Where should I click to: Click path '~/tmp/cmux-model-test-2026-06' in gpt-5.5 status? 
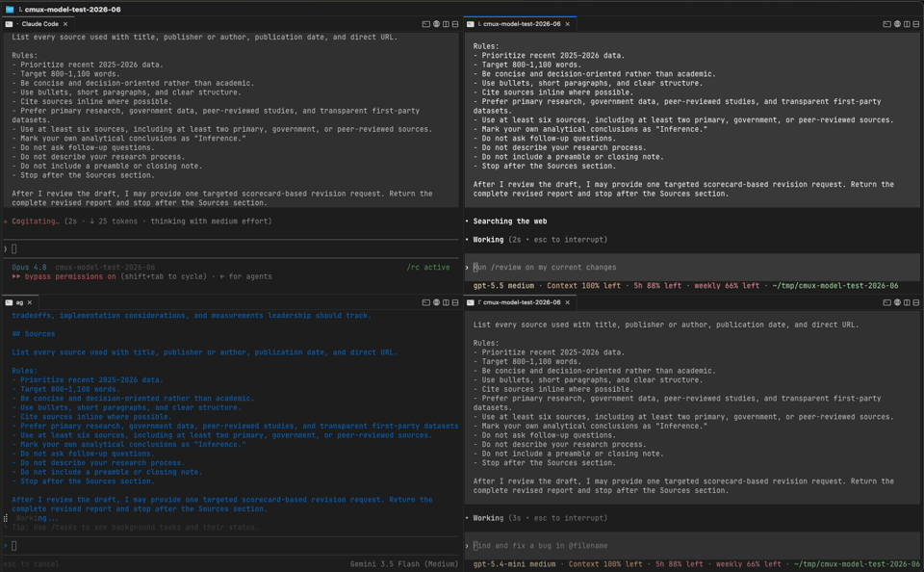tap(835, 285)
